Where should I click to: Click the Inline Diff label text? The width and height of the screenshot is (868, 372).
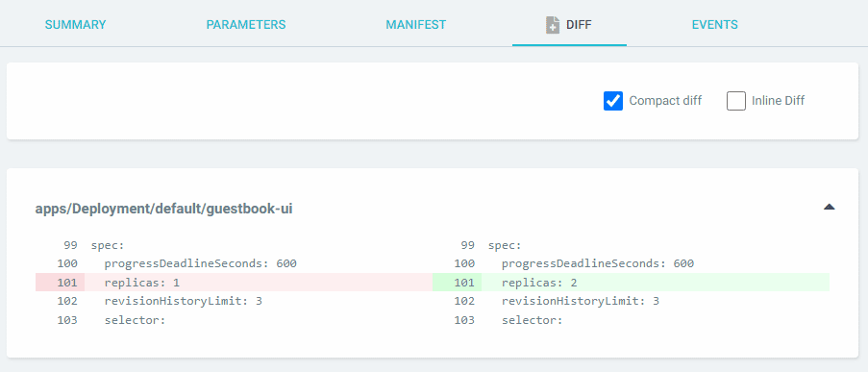pyautogui.click(x=778, y=101)
